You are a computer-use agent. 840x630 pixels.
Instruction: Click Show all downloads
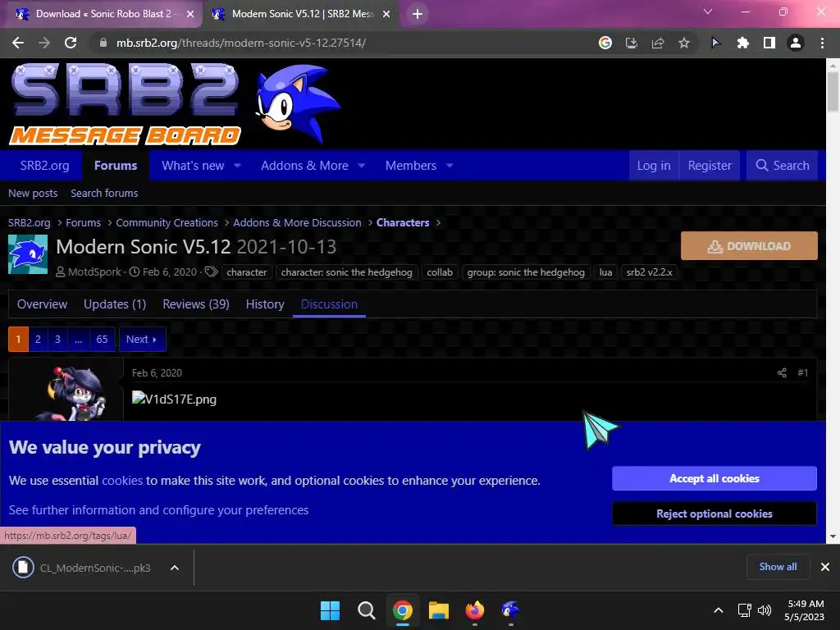[778, 566]
